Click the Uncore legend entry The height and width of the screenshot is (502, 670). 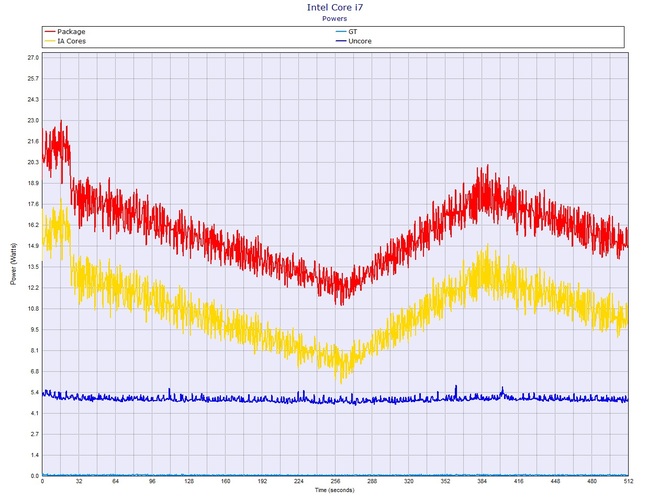tap(354, 41)
